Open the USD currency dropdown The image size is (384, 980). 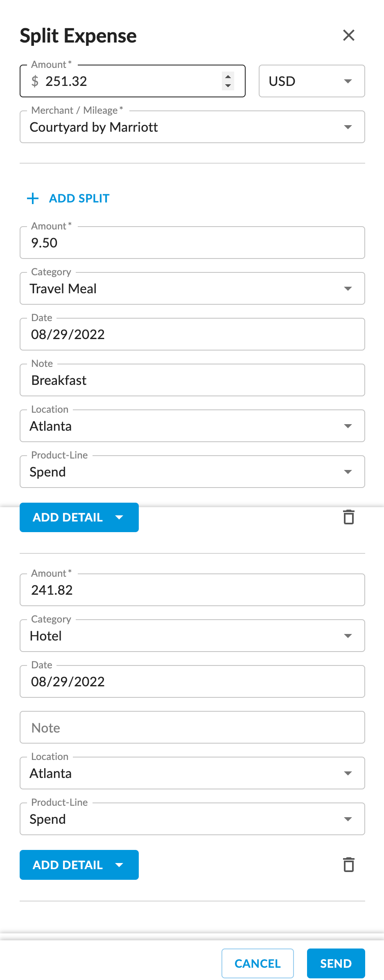(x=347, y=81)
